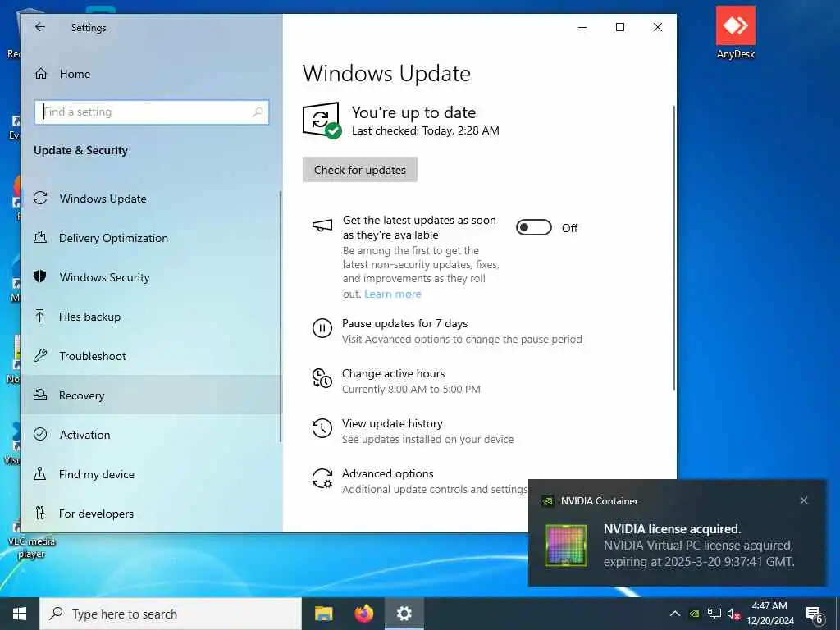Click the sync arrows icon beside Windows Update
This screenshot has width=840, height=630.
click(x=40, y=199)
